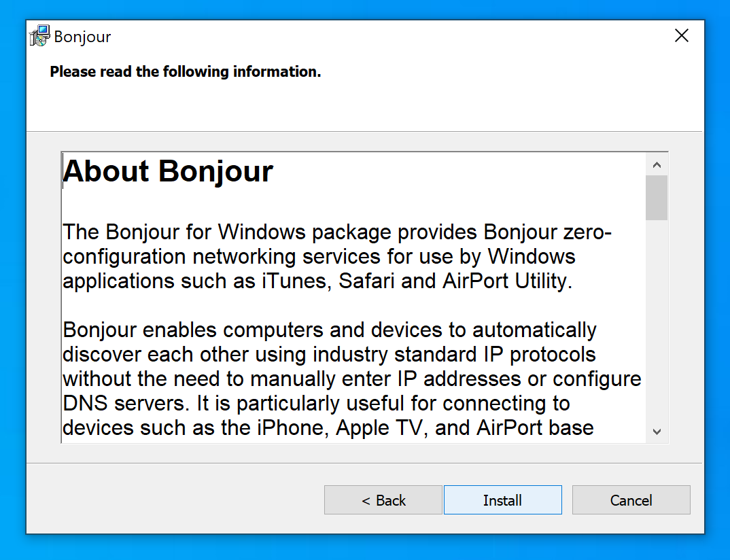Click the scrollbar up arrow

[657, 164]
